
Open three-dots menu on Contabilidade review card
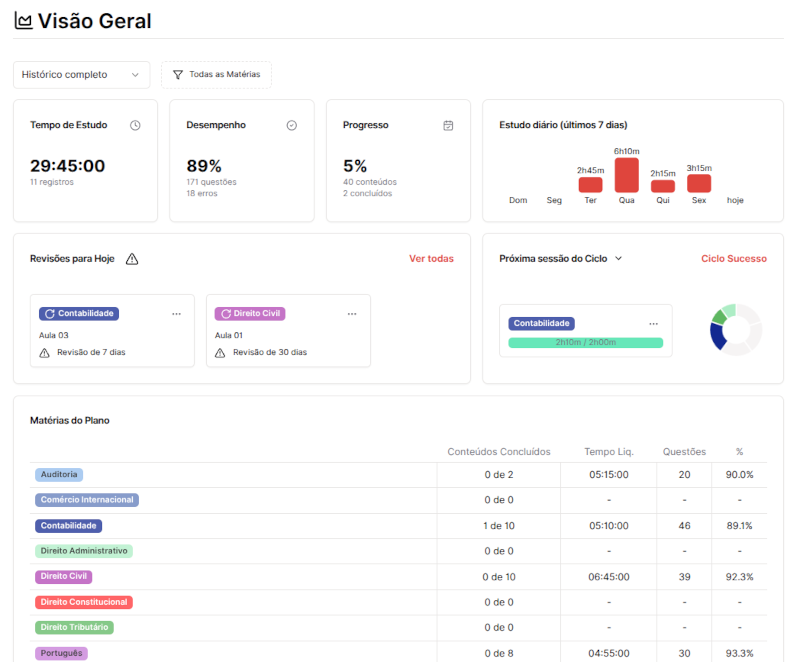point(177,314)
